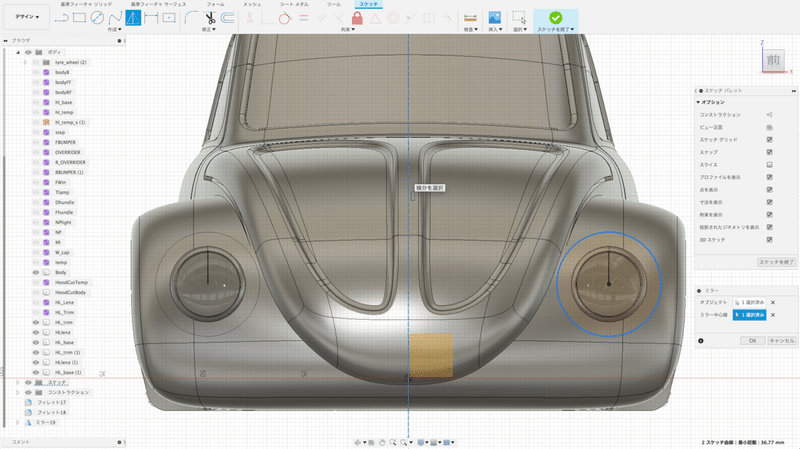Toggle 3D Sketch checkbox
This screenshot has height=449, width=800.
click(769, 240)
